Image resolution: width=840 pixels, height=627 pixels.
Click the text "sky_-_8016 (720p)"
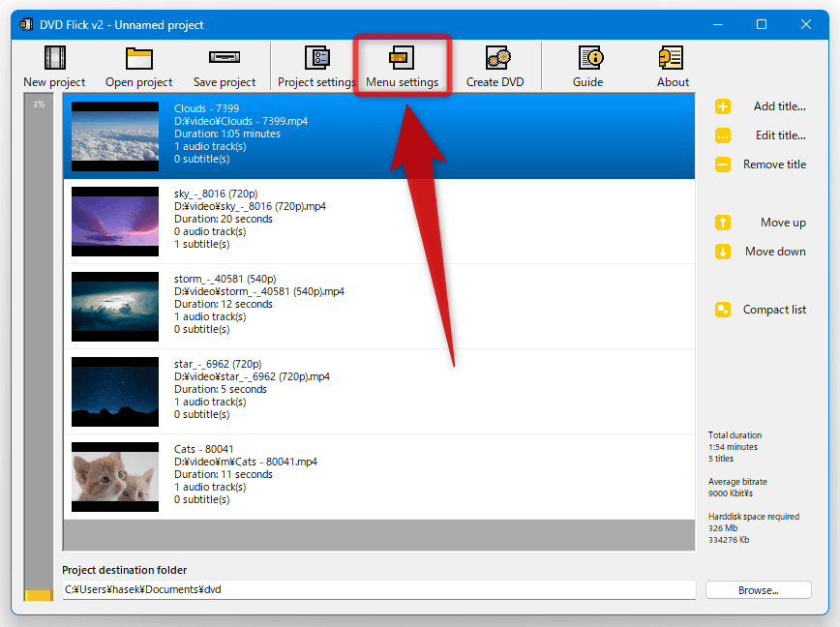coord(216,194)
